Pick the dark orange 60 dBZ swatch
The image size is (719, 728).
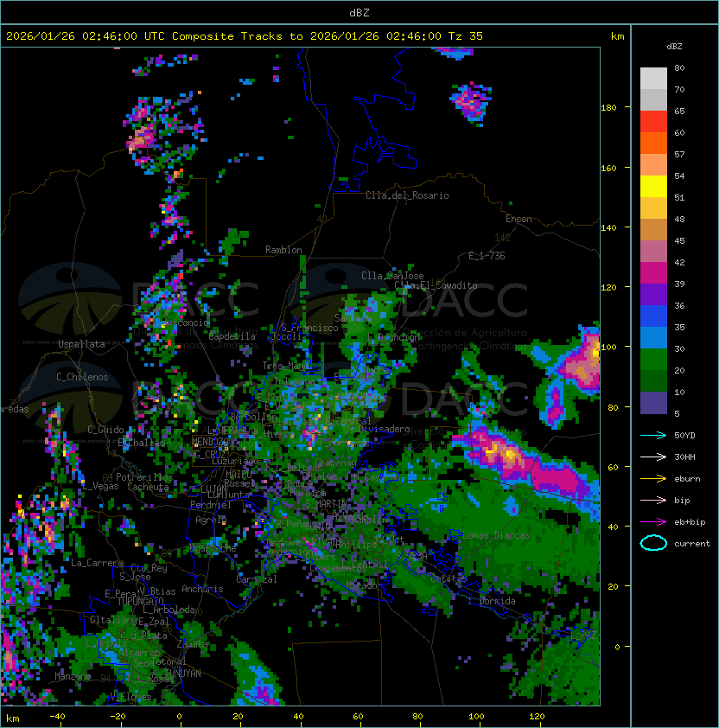pyautogui.click(x=653, y=143)
